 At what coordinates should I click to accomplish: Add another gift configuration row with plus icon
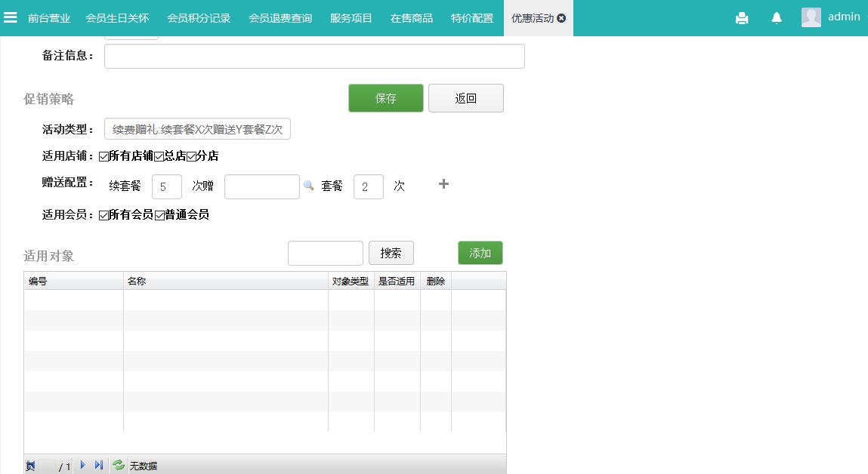(443, 184)
